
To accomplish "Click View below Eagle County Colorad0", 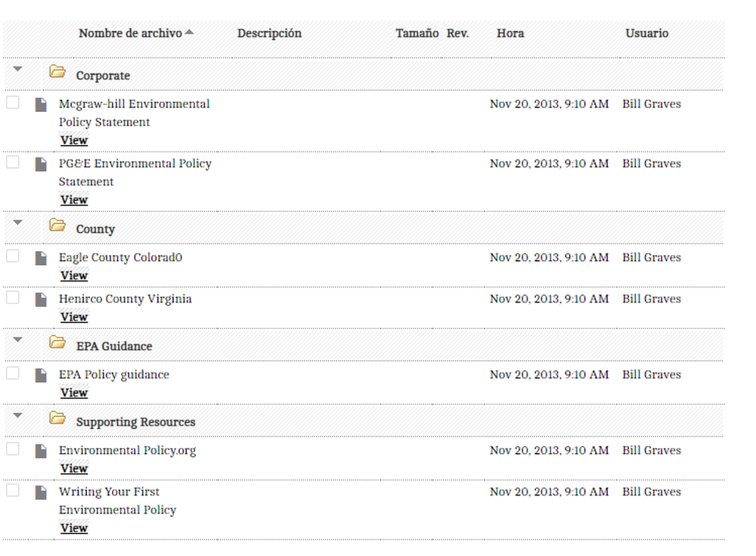I will (73, 275).
